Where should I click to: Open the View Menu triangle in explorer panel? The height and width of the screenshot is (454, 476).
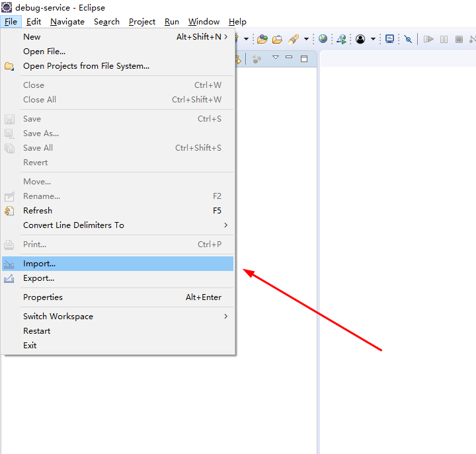(275, 57)
